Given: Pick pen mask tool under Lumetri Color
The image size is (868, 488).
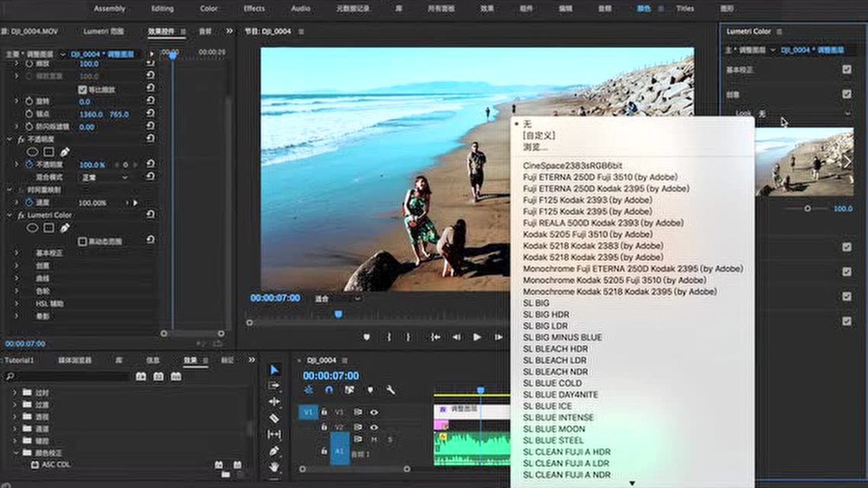Looking at the screenshot, I should pos(64,228).
